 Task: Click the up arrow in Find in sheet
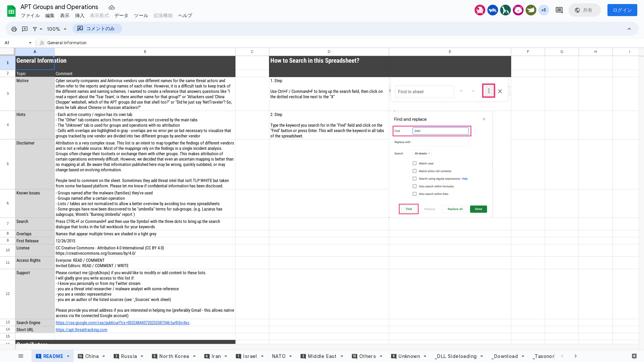(x=461, y=92)
